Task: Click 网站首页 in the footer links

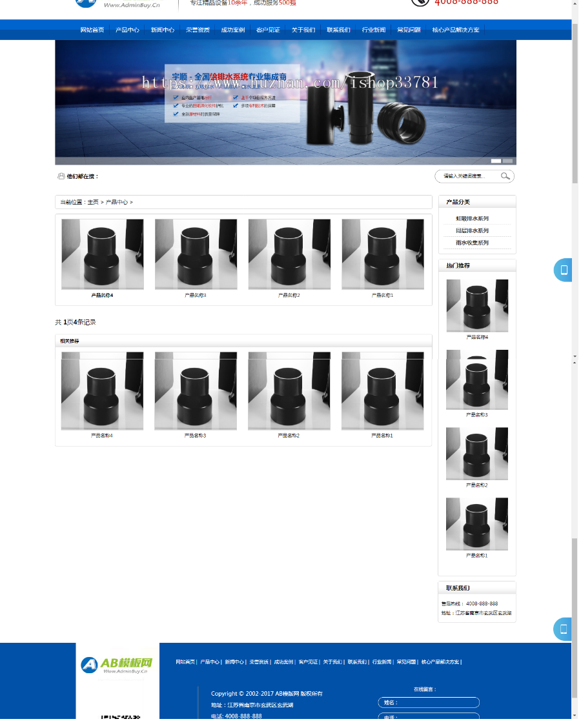Action: point(185,662)
